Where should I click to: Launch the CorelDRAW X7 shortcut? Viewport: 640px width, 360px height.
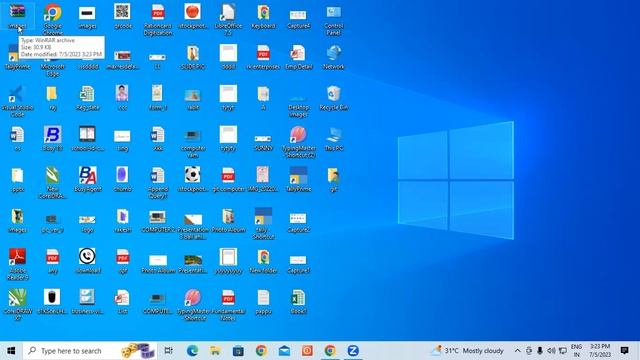[17, 305]
